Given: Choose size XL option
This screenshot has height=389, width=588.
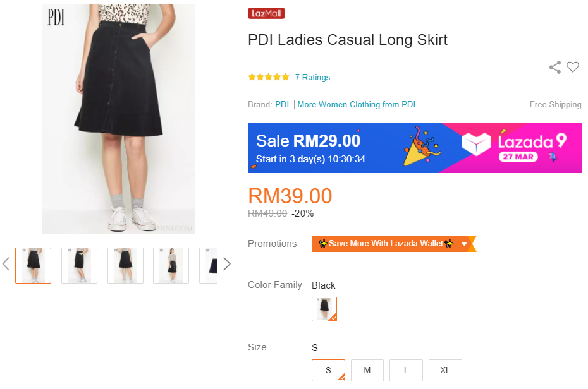Looking at the screenshot, I should pyautogui.click(x=445, y=371).
